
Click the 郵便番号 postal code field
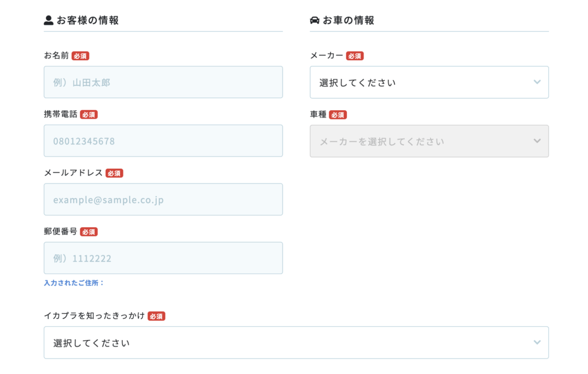coord(163,258)
